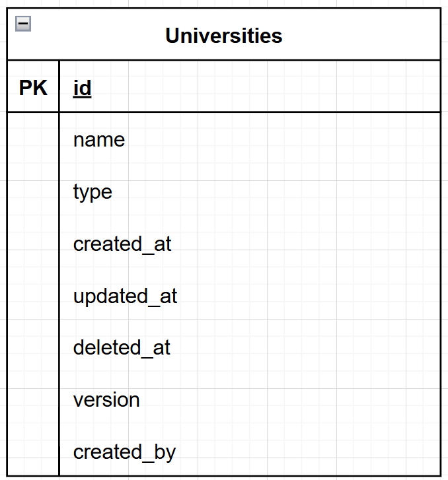Collapse the Universities table
The height and width of the screenshot is (480, 448).
click(x=23, y=24)
